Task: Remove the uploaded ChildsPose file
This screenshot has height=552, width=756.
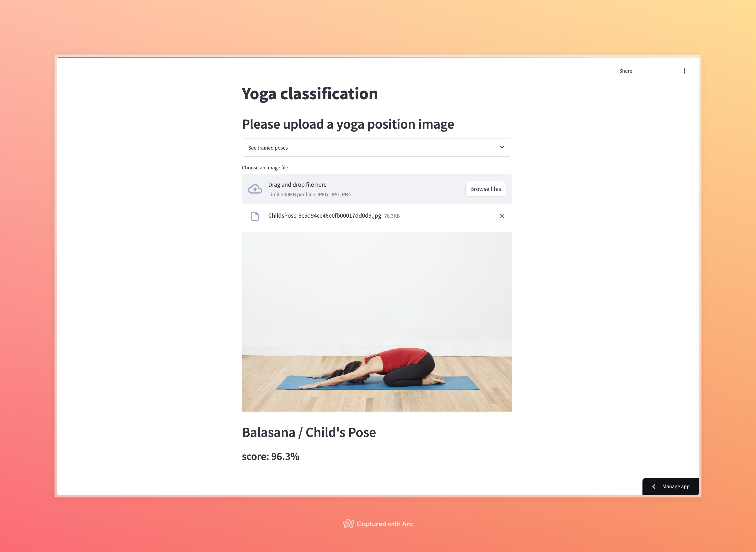Action: pyautogui.click(x=502, y=216)
